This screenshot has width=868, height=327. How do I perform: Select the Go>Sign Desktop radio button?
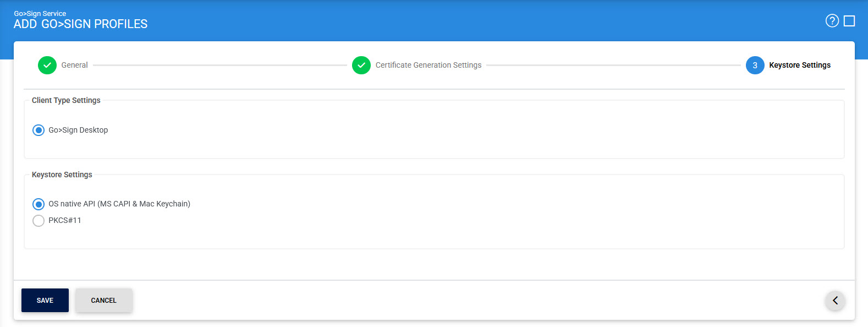39,130
